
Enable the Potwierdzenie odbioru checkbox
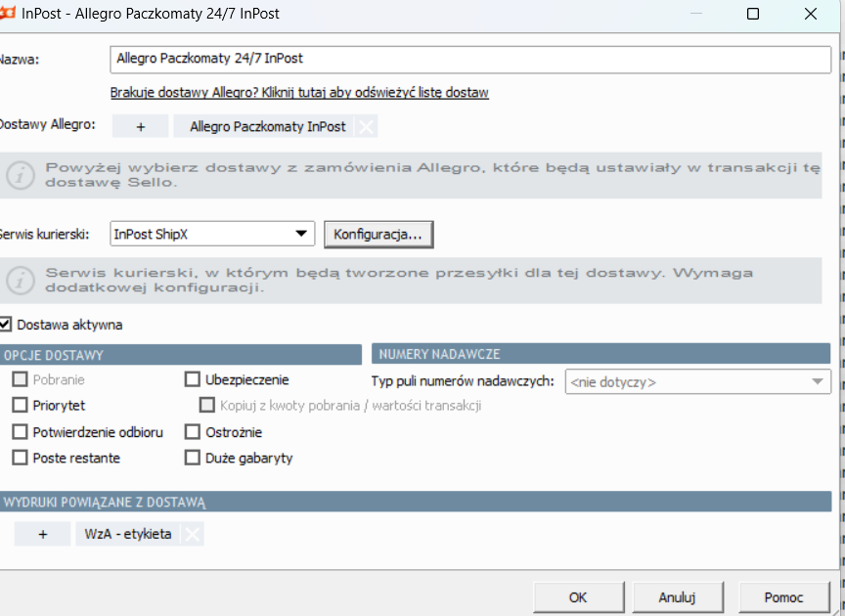pos(20,431)
